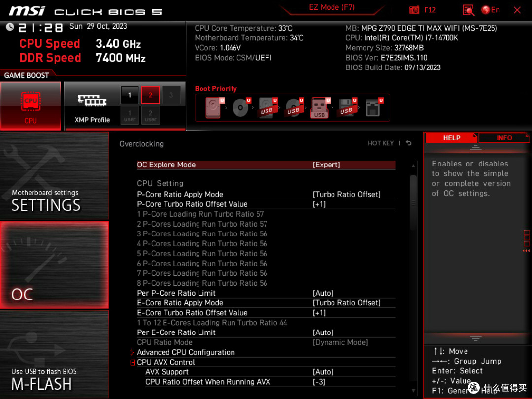
Task: Switch to the INFO tab
Action: 504,138
